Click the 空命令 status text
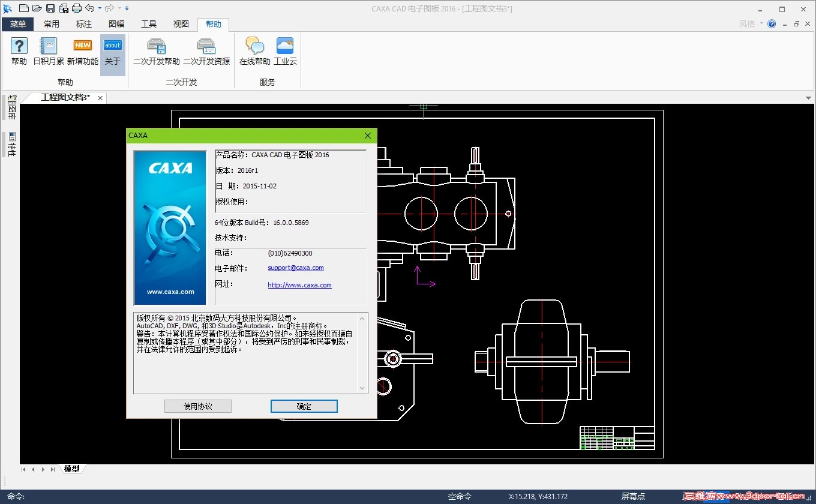 460,496
